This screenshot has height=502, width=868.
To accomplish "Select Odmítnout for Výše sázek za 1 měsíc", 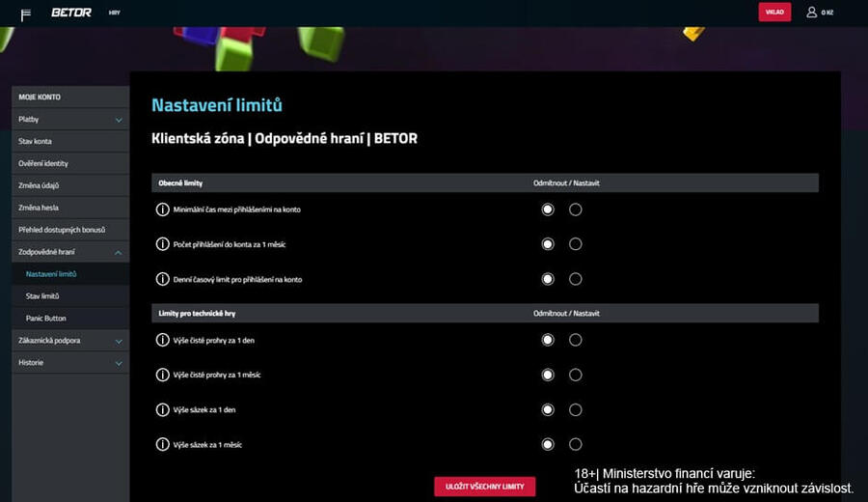I will (548, 444).
